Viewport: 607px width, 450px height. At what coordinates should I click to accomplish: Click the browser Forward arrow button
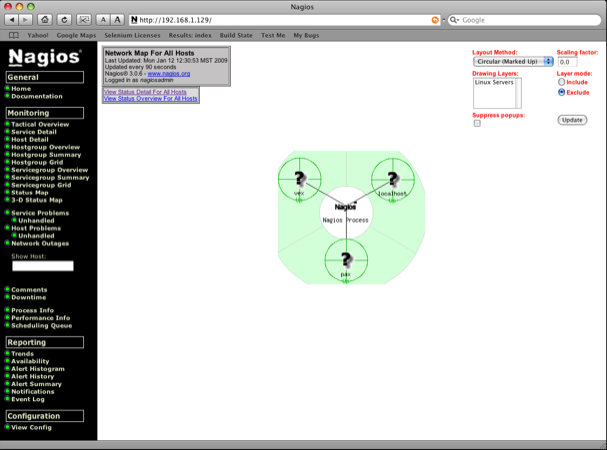coord(26,20)
